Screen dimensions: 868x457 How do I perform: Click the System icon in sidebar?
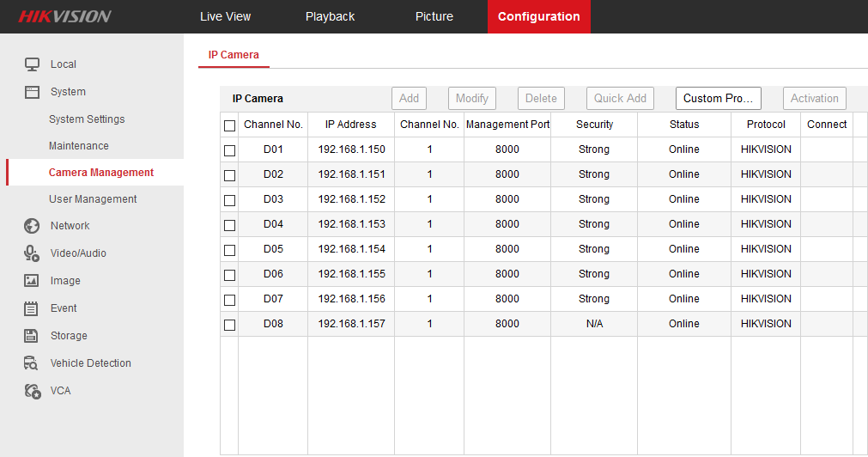tap(32, 92)
